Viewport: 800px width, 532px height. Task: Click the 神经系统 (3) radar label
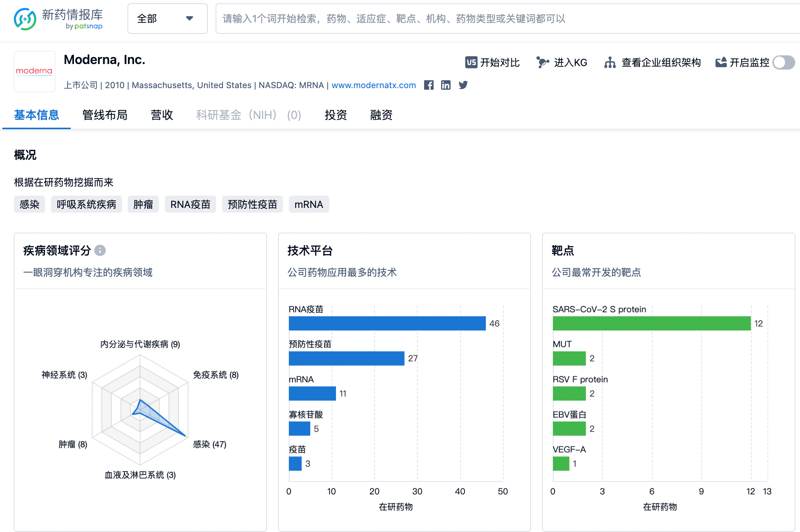[x=64, y=375]
